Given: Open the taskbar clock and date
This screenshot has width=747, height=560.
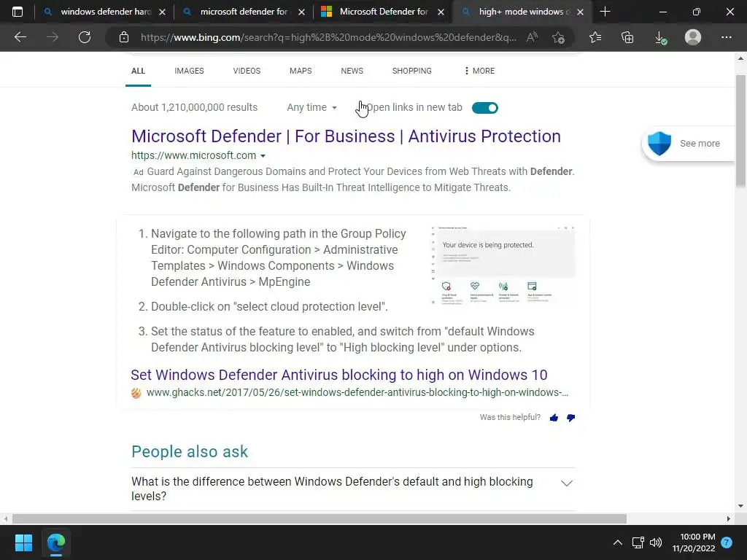Looking at the screenshot, I should tap(694, 542).
